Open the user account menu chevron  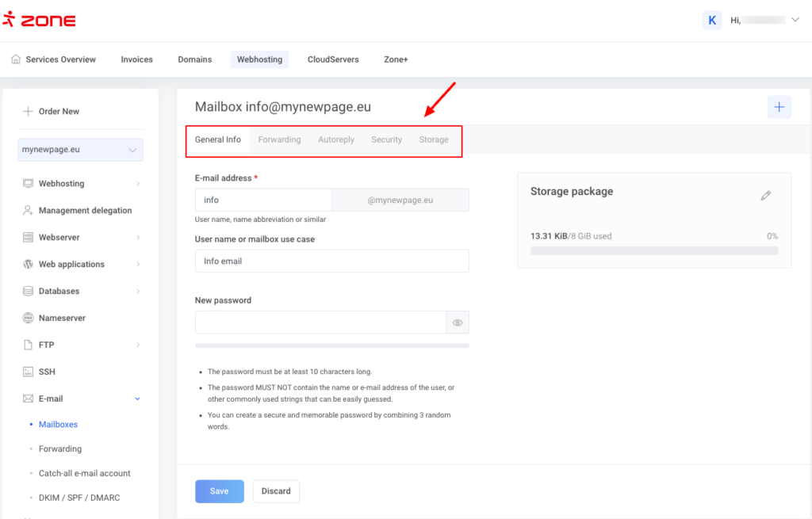[795, 20]
